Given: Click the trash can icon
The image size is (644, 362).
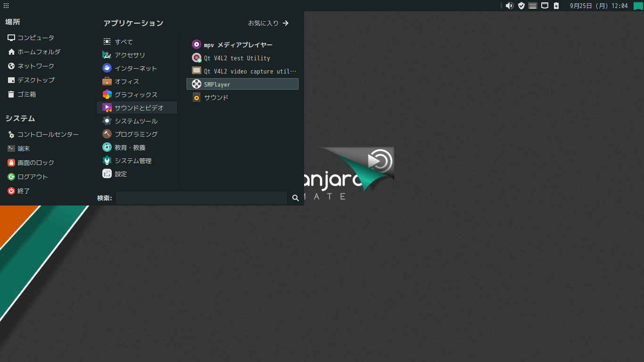Looking at the screenshot, I should click(x=11, y=94).
